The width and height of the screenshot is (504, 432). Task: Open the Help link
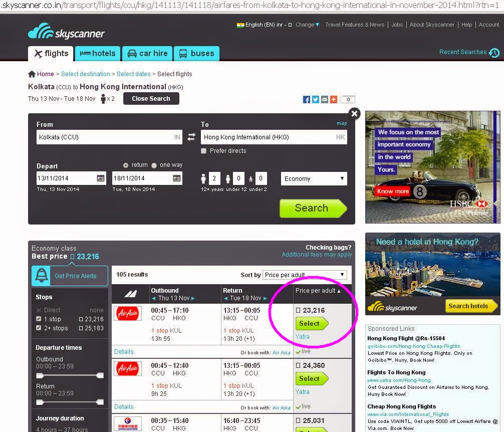pyautogui.click(x=467, y=25)
